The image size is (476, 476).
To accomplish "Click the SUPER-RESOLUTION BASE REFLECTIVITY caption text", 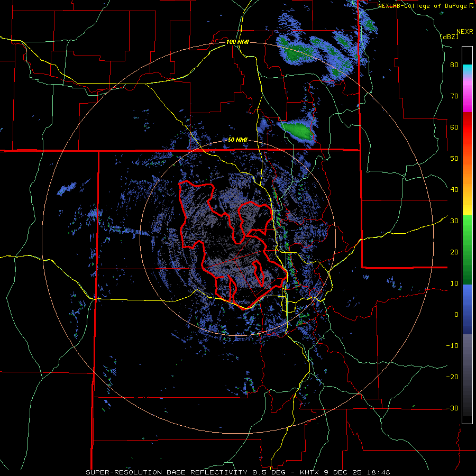I will [x=166, y=472].
